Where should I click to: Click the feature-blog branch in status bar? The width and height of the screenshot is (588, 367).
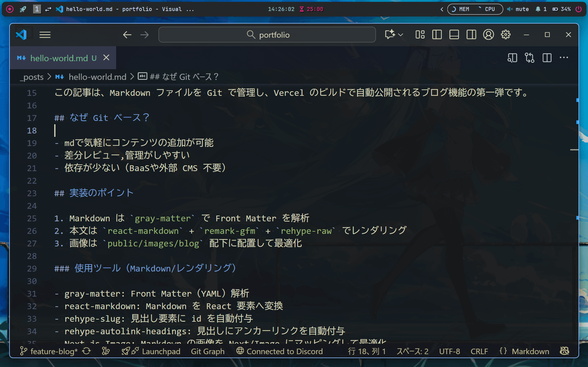point(49,351)
